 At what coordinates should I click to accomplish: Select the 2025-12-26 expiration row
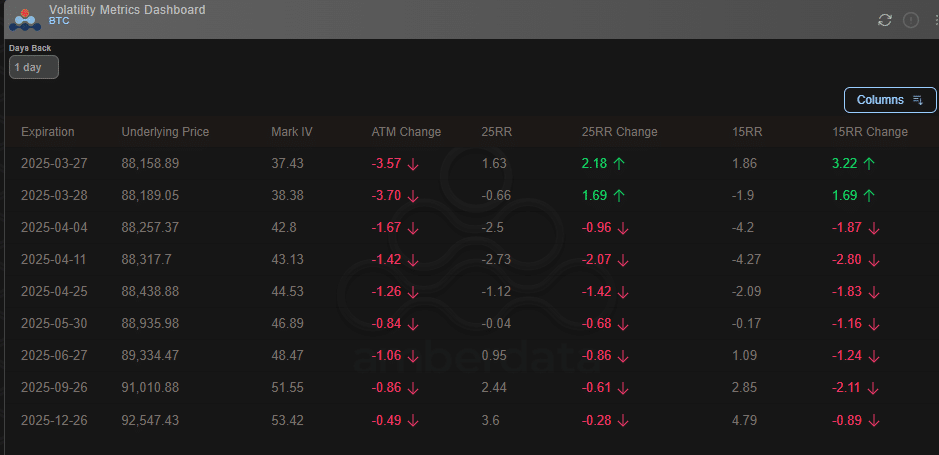point(54,420)
